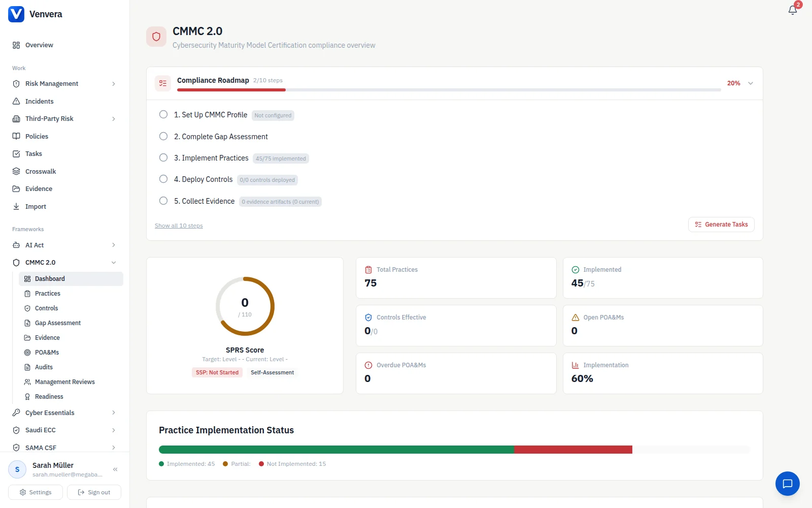Click the 45/75 implemented tag
812x508 pixels.
(x=281, y=158)
